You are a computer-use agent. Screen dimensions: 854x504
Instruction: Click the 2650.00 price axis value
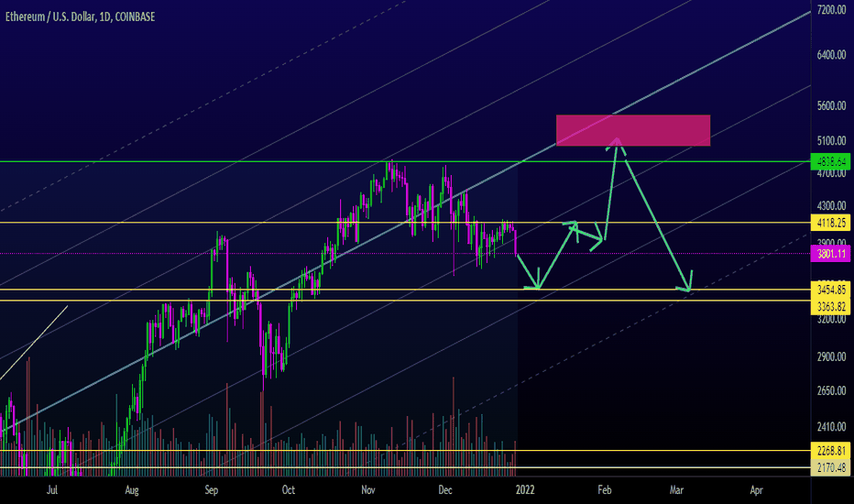(x=831, y=390)
